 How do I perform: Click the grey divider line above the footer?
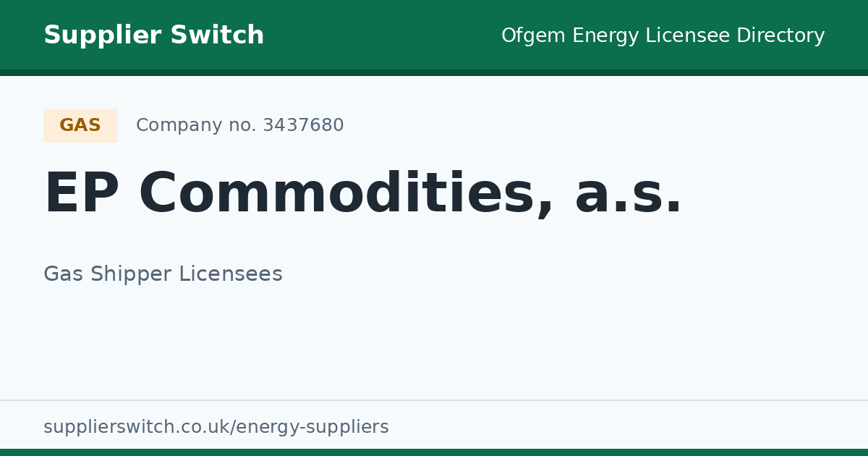(434, 400)
